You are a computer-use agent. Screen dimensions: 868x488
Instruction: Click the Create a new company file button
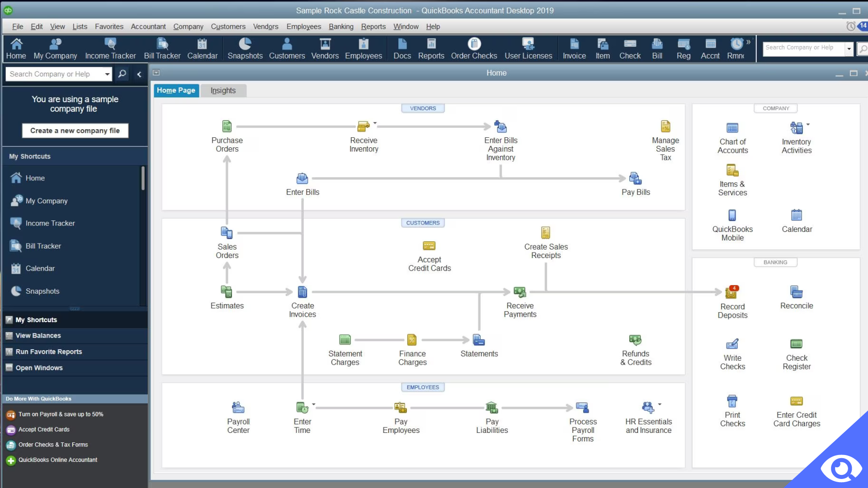coord(75,131)
